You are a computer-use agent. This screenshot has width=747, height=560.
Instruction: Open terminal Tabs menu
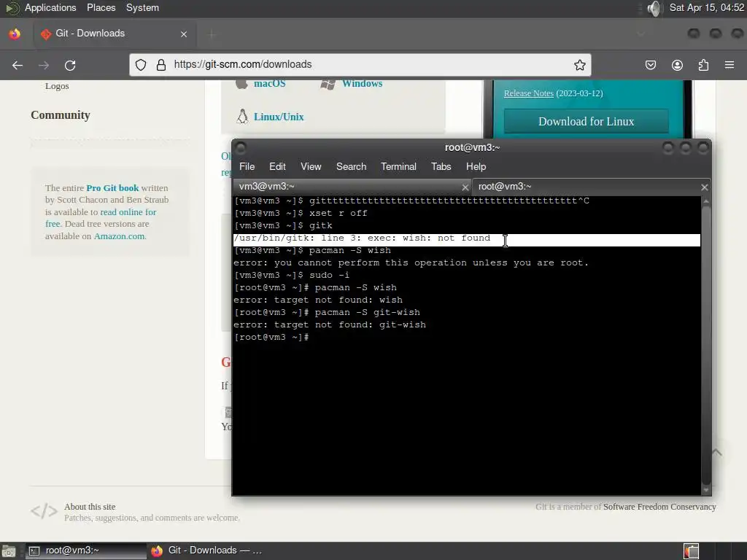tap(441, 167)
